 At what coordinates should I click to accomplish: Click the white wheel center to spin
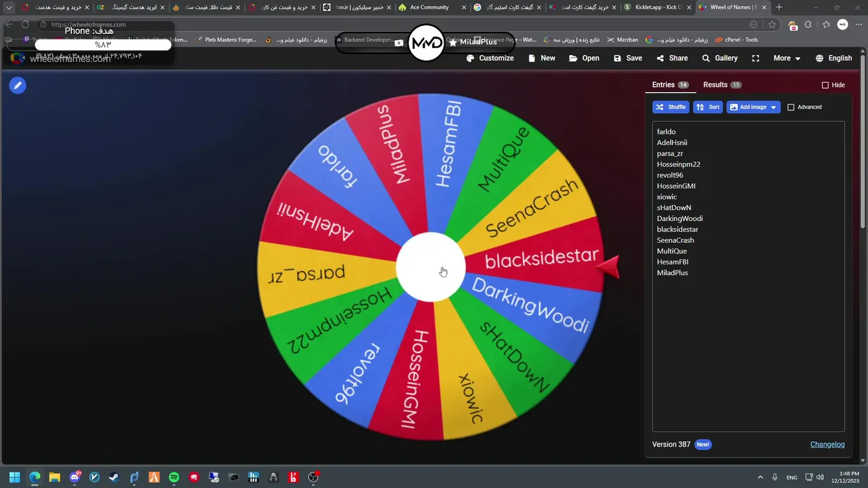coord(431,268)
